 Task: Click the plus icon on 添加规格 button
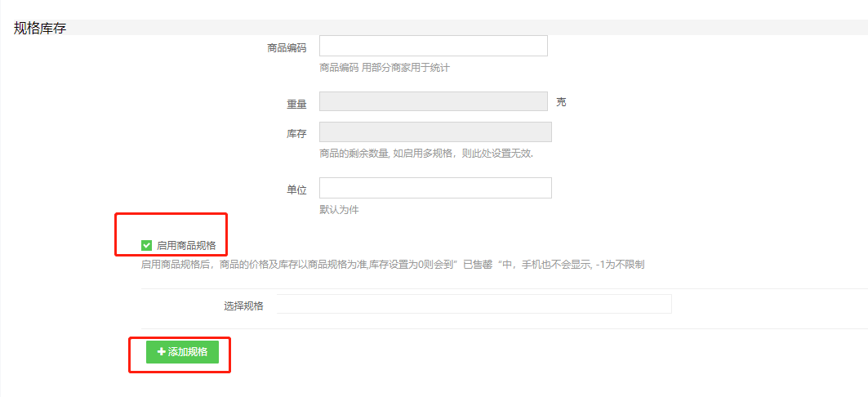click(162, 351)
